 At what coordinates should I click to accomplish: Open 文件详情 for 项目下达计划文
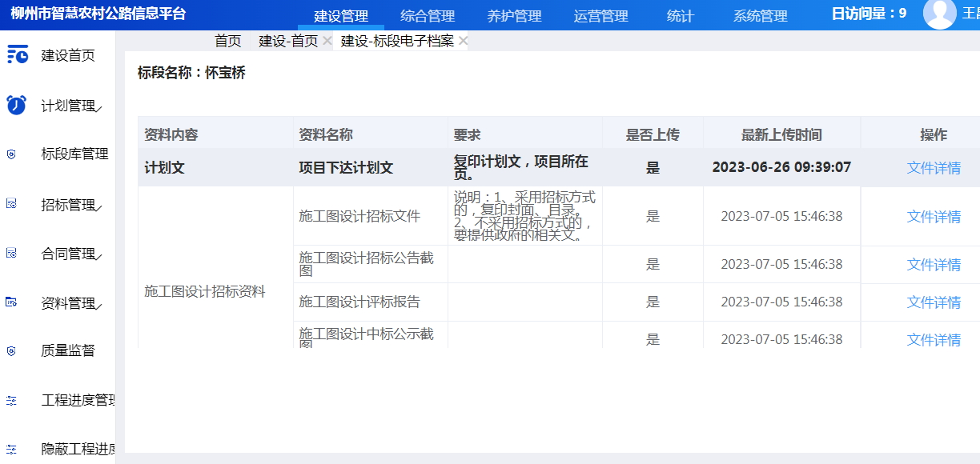(934, 168)
